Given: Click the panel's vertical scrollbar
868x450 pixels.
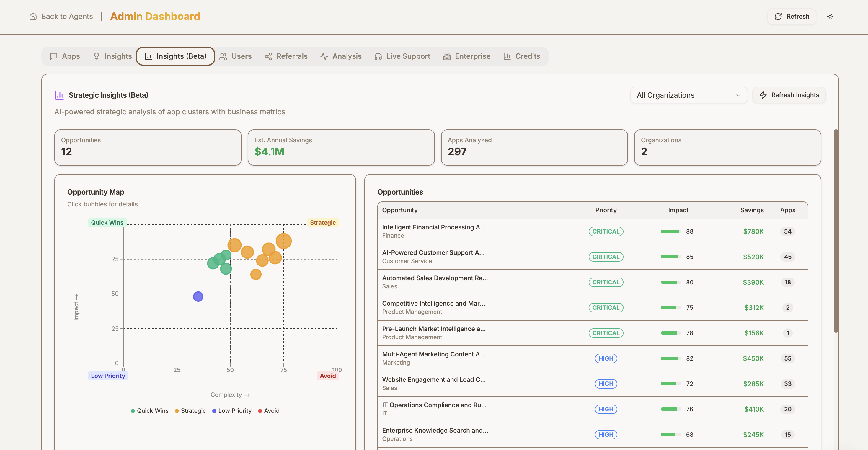Looking at the screenshot, I should pyautogui.click(x=836, y=231).
